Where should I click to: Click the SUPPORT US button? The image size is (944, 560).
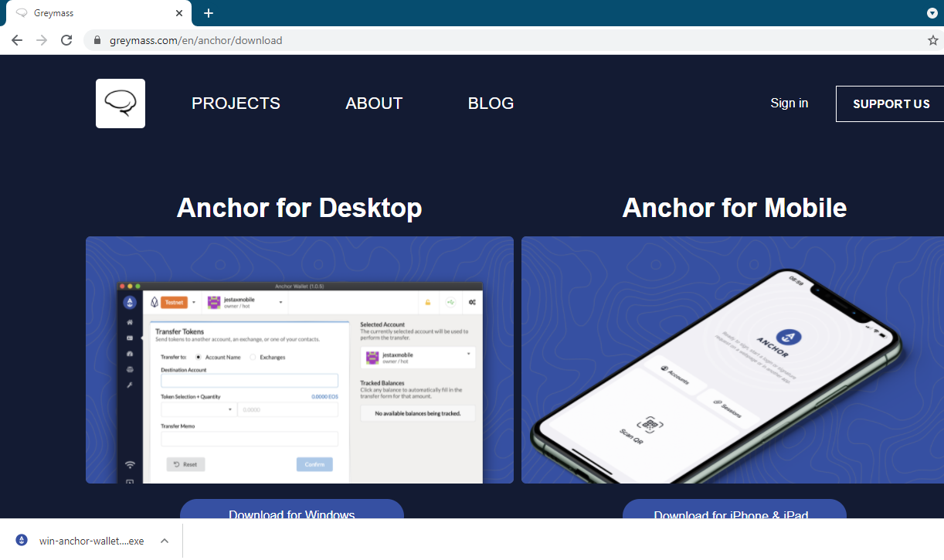coord(891,104)
